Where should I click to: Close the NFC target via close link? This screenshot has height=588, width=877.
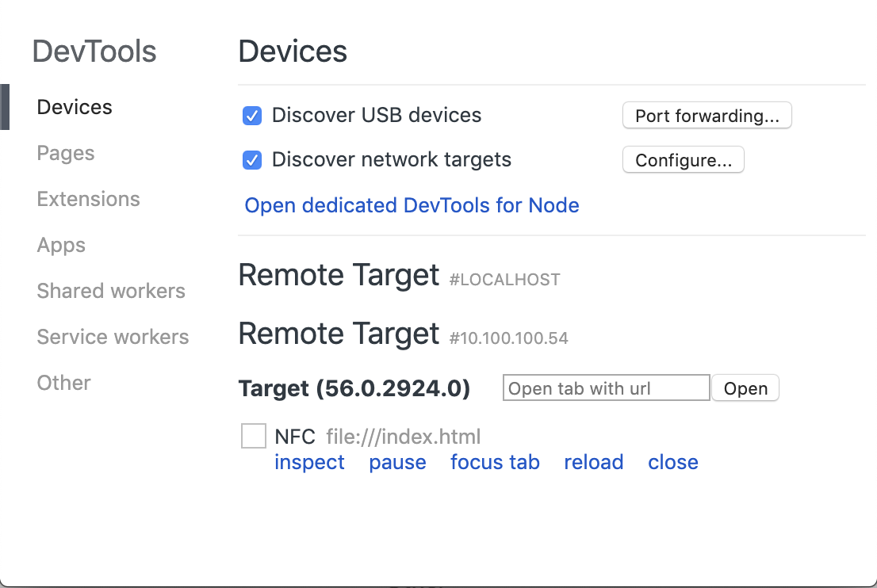[672, 462]
